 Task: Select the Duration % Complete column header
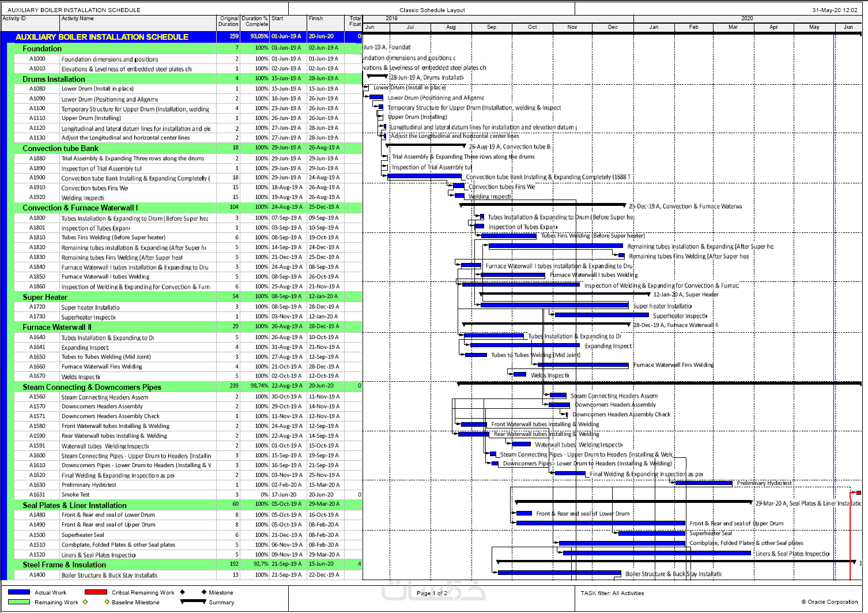[x=255, y=21]
